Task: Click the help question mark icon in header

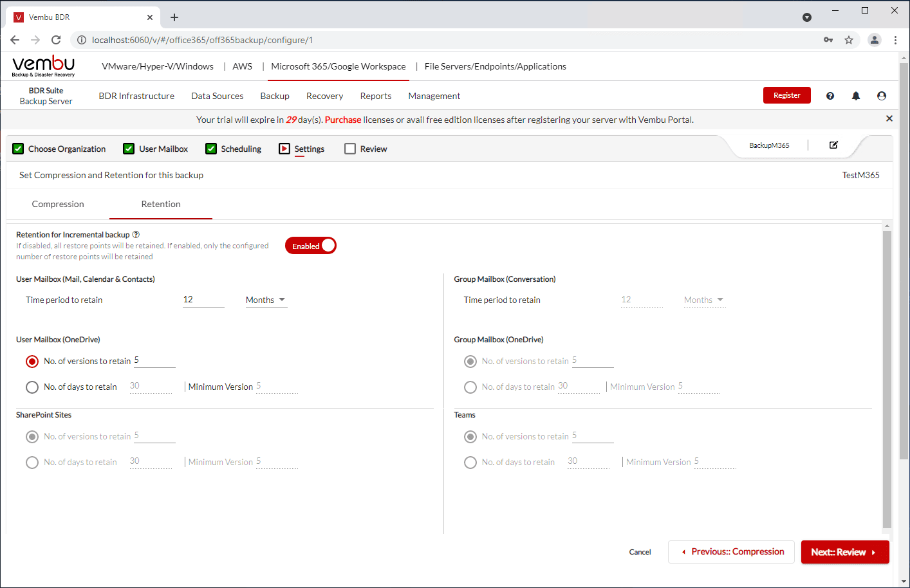Action: [x=830, y=96]
